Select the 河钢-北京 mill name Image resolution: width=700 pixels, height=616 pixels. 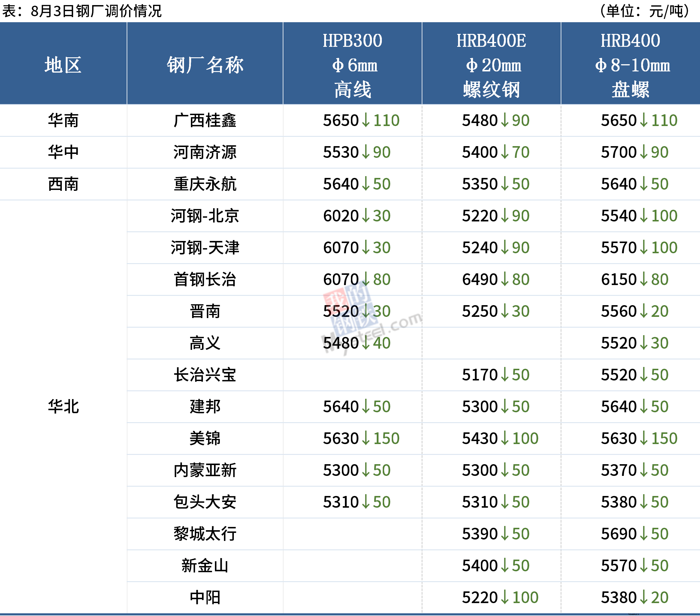click(205, 216)
